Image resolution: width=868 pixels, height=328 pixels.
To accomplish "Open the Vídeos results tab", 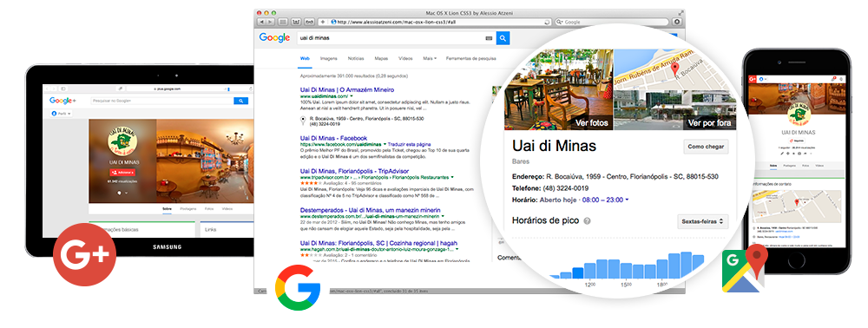I will tap(405, 58).
